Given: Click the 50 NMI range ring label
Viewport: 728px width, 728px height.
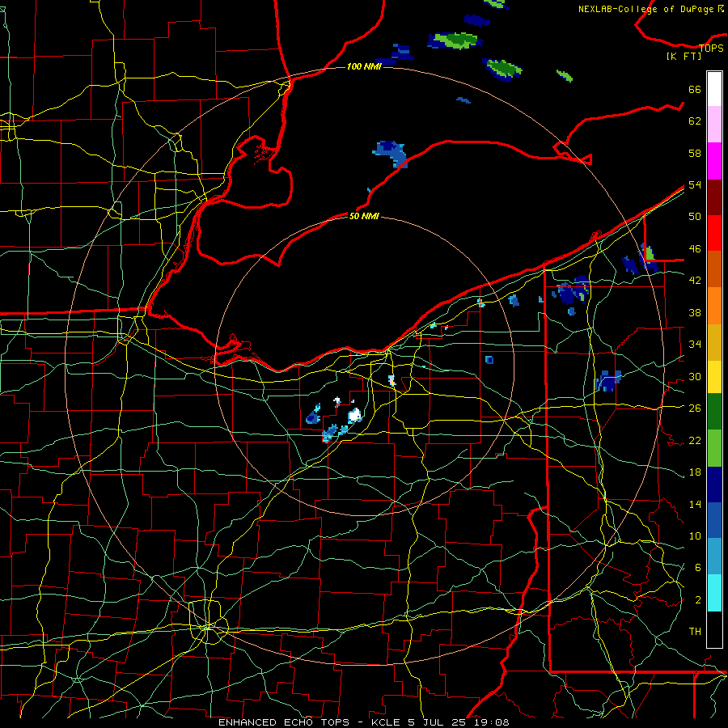Looking at the screenshot, I should click(x=364, y=216).
